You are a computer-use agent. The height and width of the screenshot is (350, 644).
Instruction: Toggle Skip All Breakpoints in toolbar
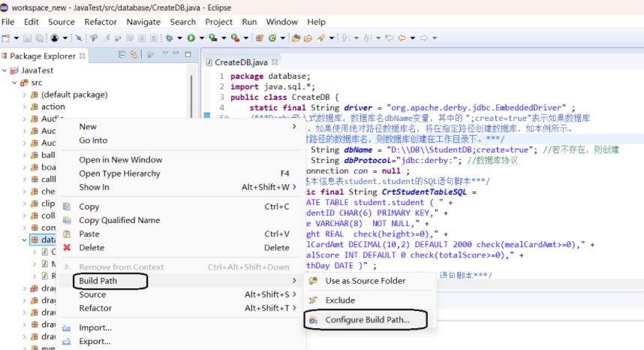click(79, 38)
